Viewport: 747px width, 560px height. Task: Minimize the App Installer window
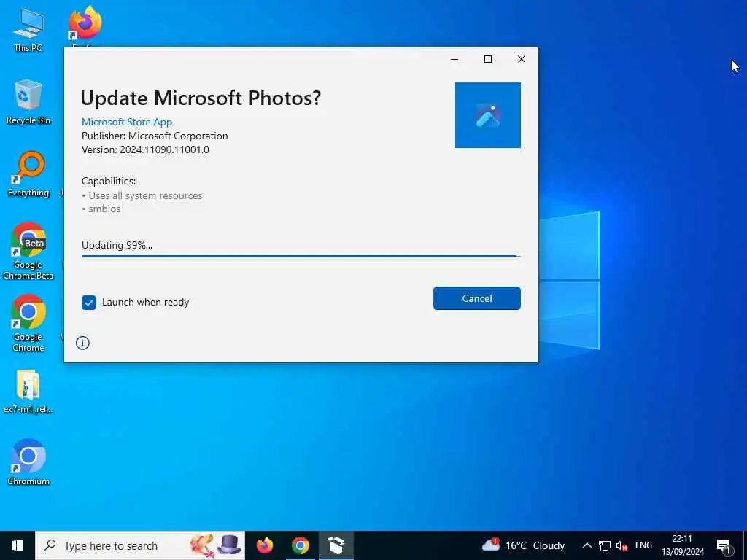454,59
